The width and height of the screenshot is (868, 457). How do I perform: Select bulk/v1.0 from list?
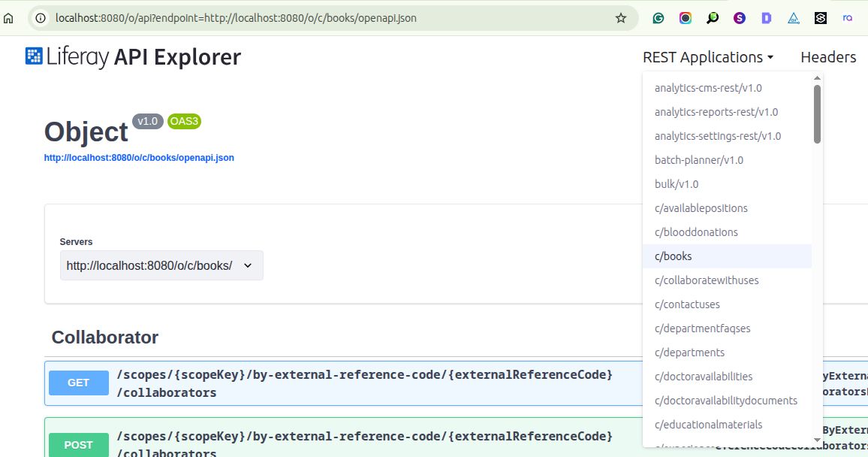point(727,184)
